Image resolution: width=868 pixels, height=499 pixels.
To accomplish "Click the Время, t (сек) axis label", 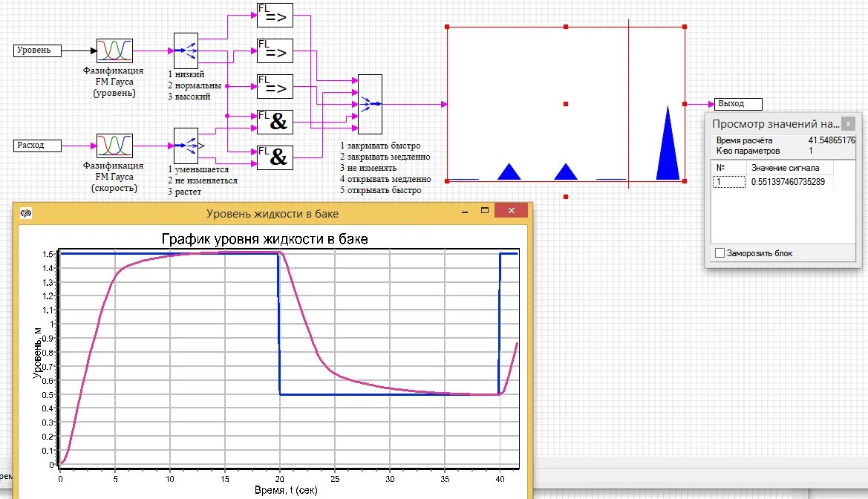I will point(286,490).
